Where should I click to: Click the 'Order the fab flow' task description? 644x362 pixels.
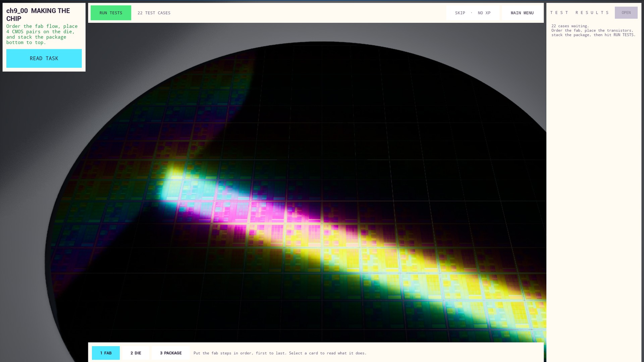(x=42, y=34)
